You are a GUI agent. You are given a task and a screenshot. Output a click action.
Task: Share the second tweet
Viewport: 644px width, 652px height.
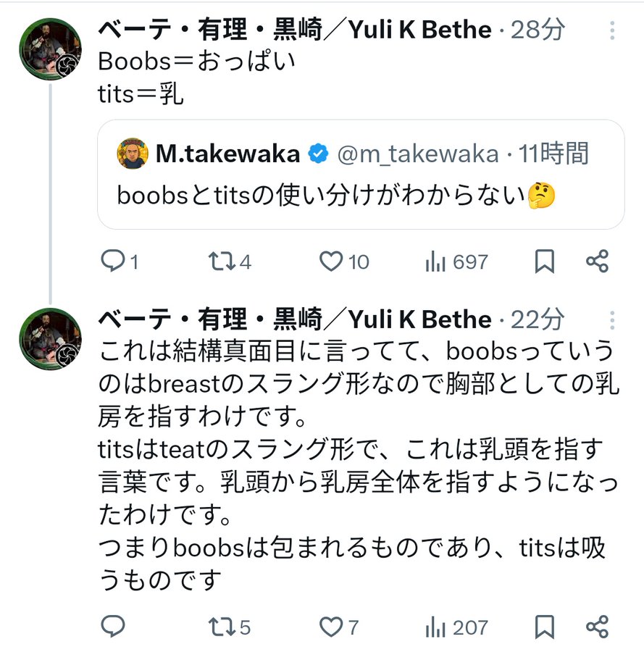coord(597,627)
